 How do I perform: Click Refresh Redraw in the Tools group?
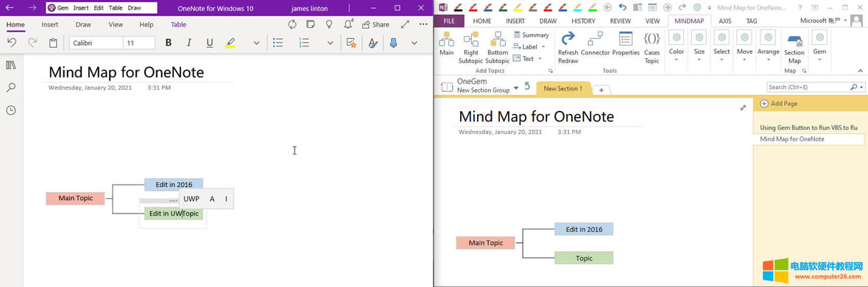coord(568,48)
